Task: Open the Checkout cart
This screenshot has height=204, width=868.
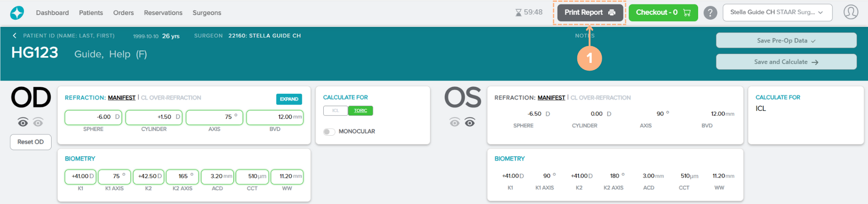Action: [x=663, y=13]
